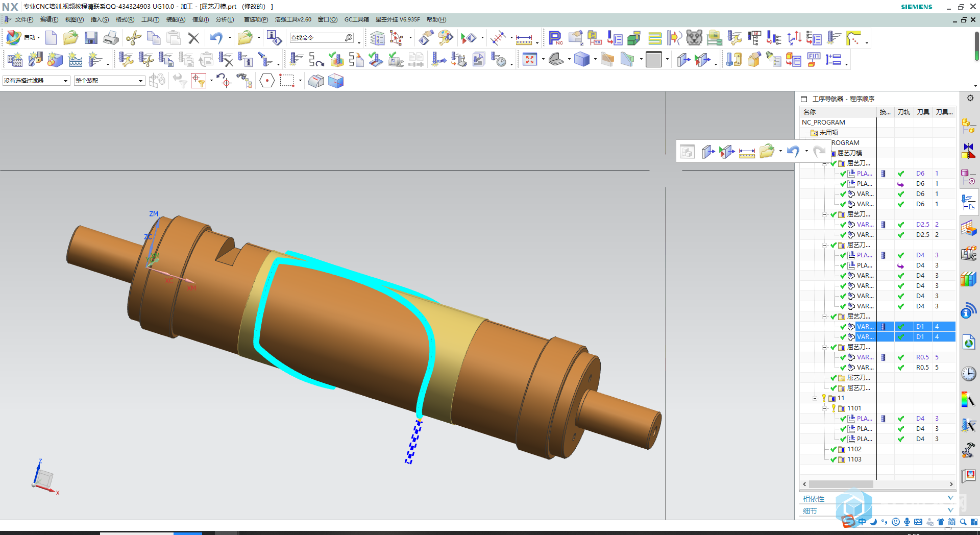The image size is (980, 535).
Task: Toggle the Reports Library books sidebar panel
Action: pyautogui.click(x=968, y=279)
